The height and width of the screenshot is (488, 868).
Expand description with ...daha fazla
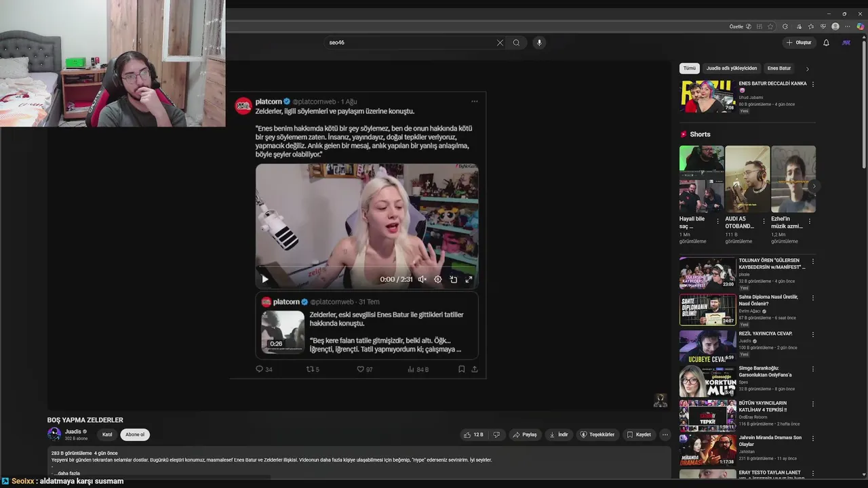[66, 473]
